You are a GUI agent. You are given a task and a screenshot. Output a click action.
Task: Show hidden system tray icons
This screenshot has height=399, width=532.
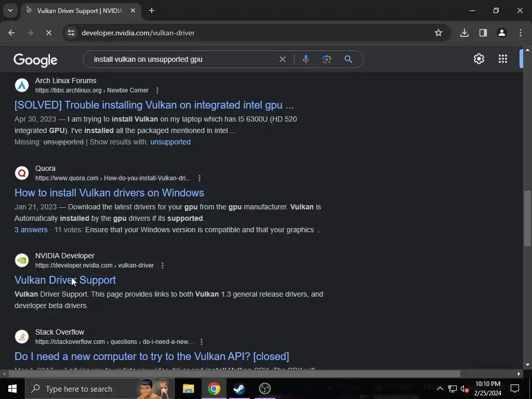pos(440,389)
